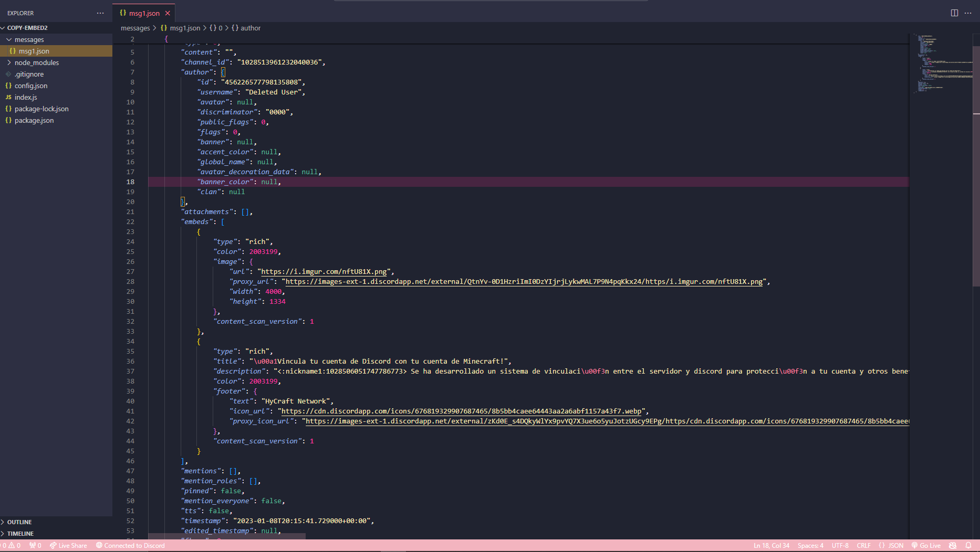Viewport: 980px width, 552px height.
Task: Open the proxy_url link on line 28
Action: pos(524,282)
